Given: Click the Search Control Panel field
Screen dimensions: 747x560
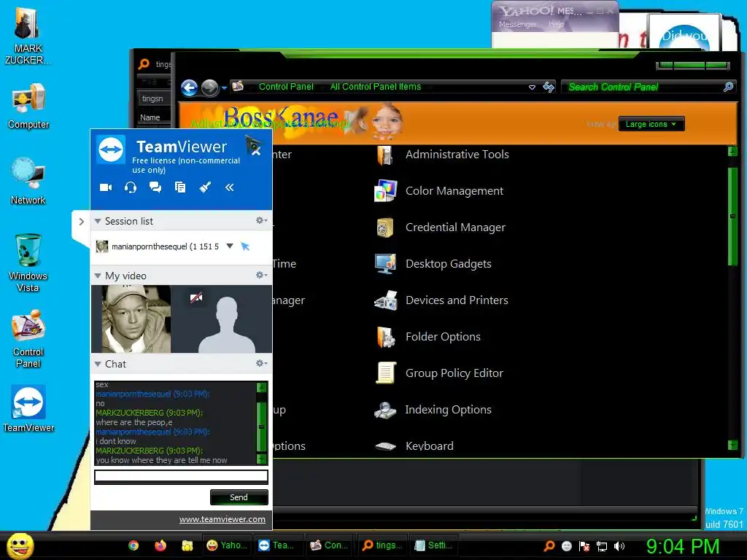Looking at the screenshot, I should [643, 87].
